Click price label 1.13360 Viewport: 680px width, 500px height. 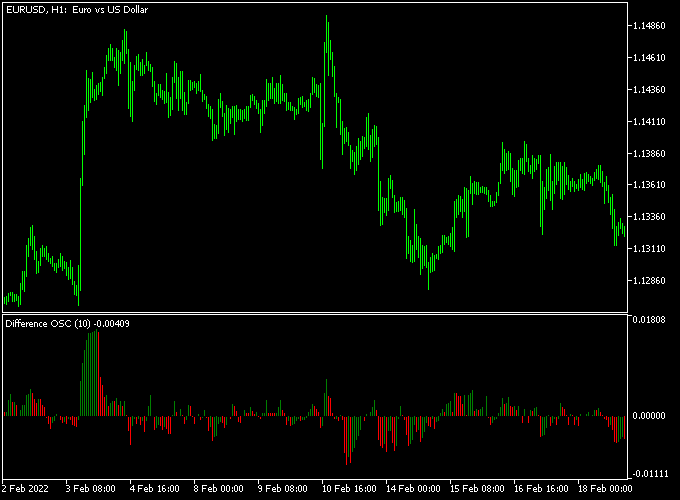pyautogui.click(x=649, y=217)
